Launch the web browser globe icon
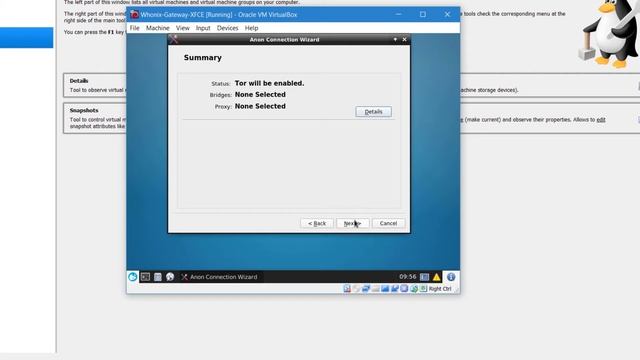The image size is (640, 360). coord(170,277)
